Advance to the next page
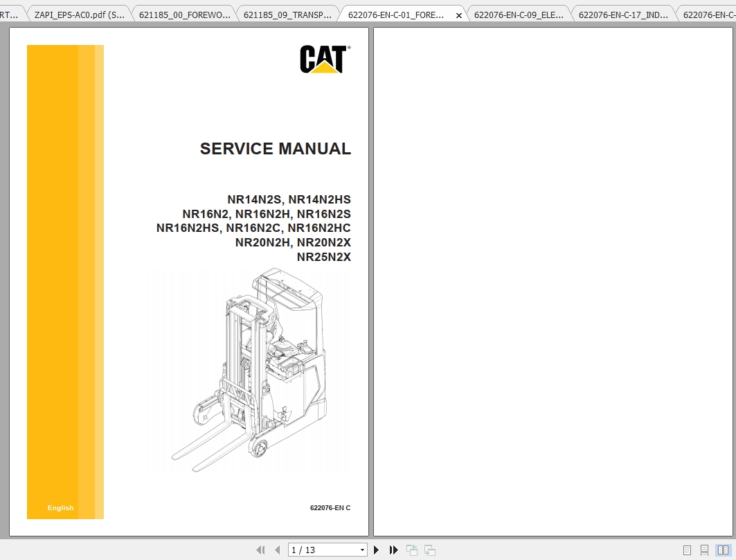736x560 pixels. 376,549
